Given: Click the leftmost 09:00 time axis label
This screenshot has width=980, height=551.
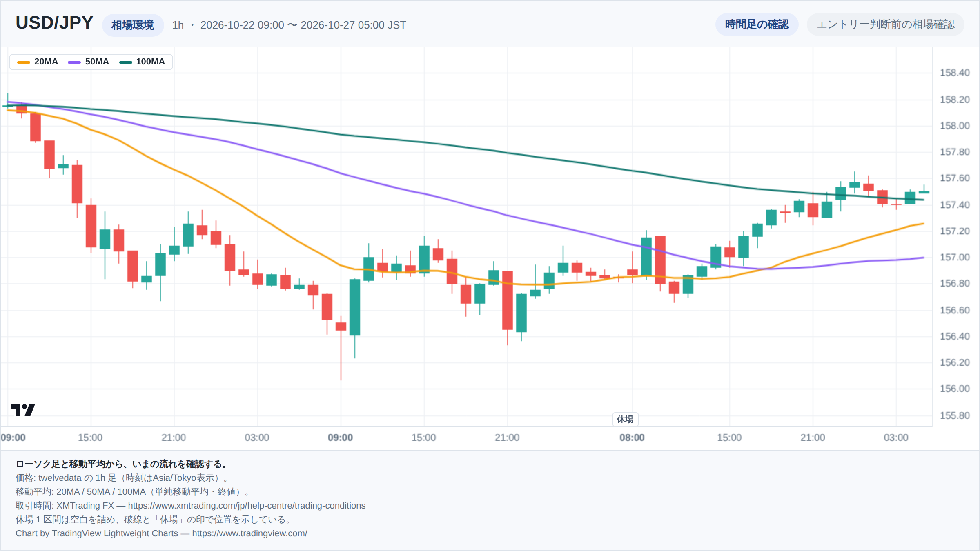Looking at the screenshot, I should [13, 438].
